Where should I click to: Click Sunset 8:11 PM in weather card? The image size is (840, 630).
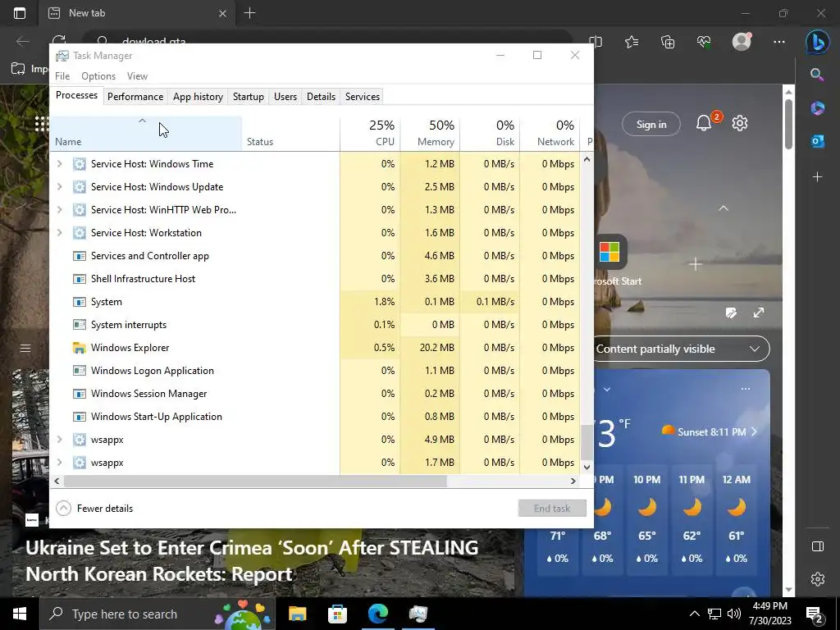click(710, 431)
